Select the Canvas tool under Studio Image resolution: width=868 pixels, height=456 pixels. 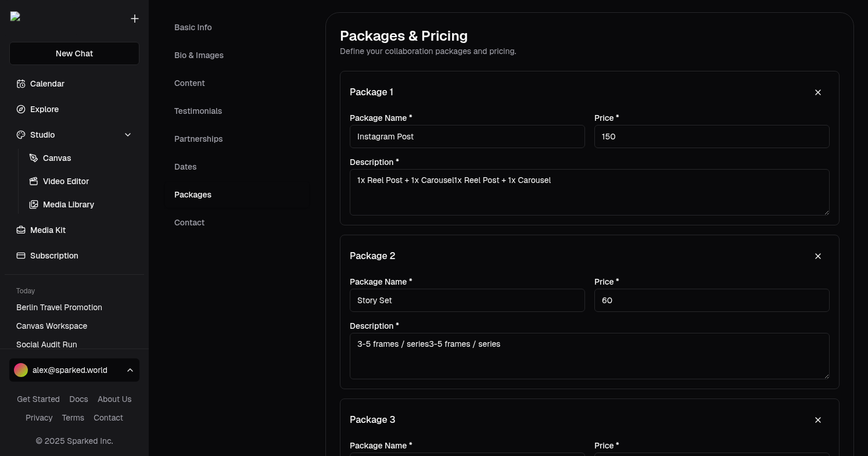click(x=57, y=158)
